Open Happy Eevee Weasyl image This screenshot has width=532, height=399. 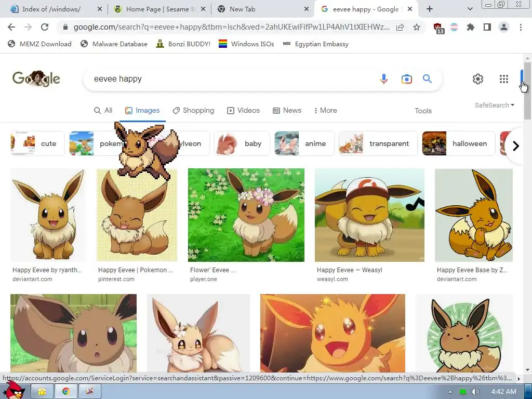(x=369, y=215)
